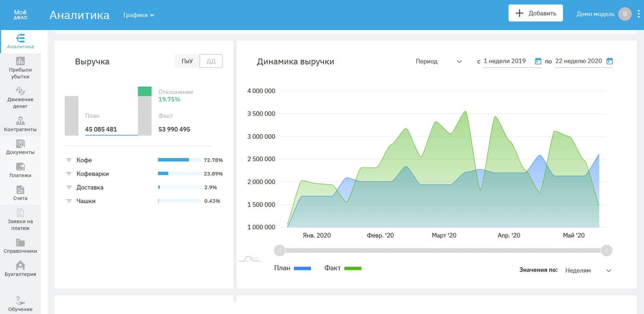Switch revenue view to ПиУ
644x314 pixels.
187,61
